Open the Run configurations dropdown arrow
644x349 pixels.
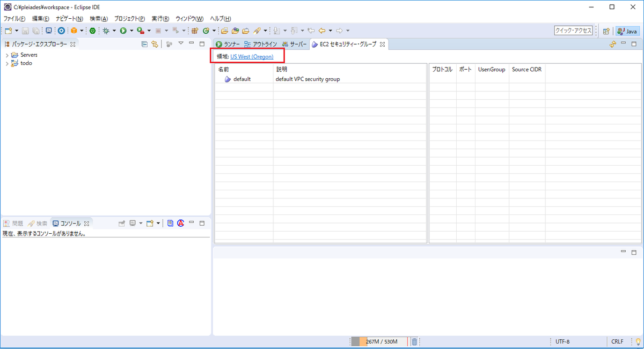[131, 31]
